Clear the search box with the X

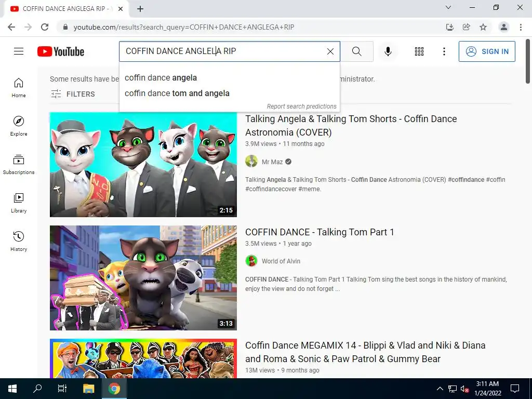pos(330,51)
